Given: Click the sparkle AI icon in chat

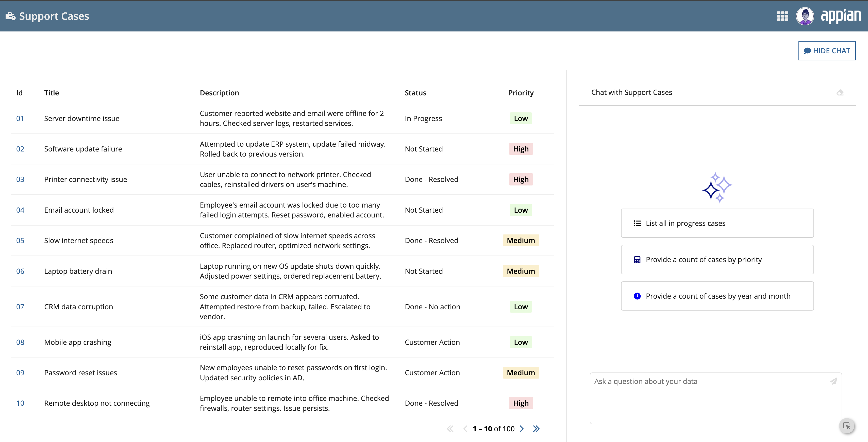Looking at the screenshot, I should 717,188.
